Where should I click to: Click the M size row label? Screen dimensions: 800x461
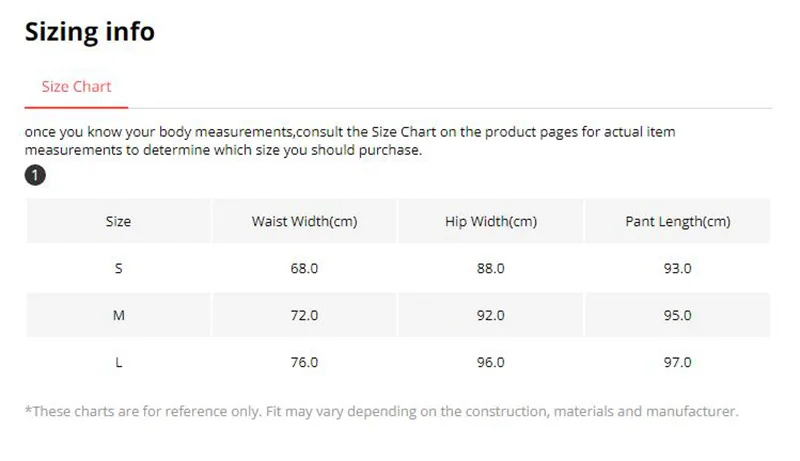(x=118, y=316)
